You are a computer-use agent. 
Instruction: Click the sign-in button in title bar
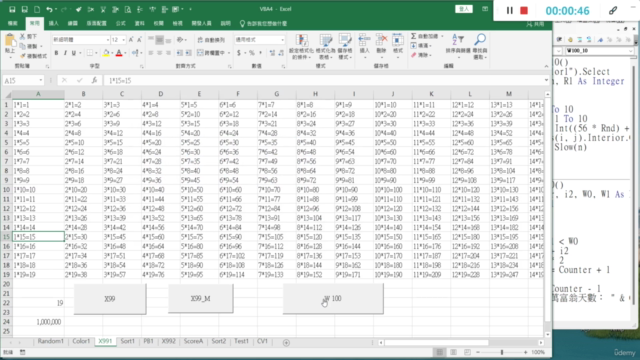point(464,9)
